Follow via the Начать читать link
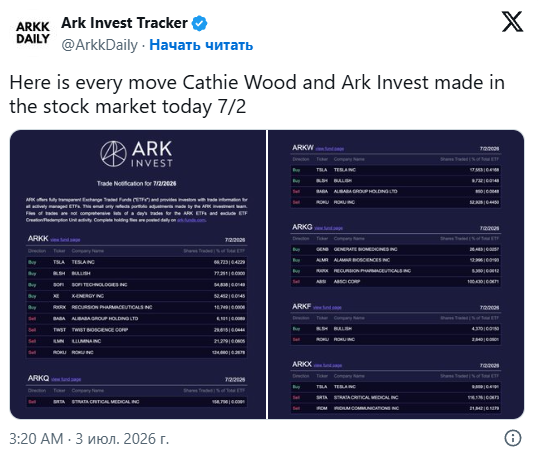538x451 pixels. click(x=201, y=45)
